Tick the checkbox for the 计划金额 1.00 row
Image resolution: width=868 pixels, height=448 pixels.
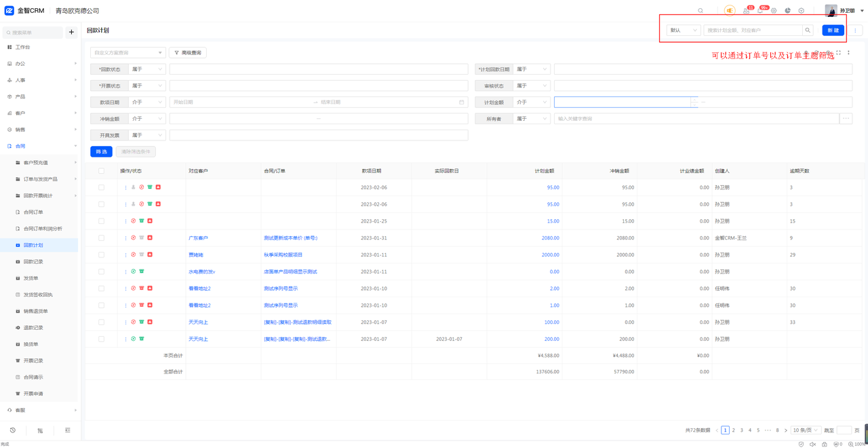click(x=102, y=305)
